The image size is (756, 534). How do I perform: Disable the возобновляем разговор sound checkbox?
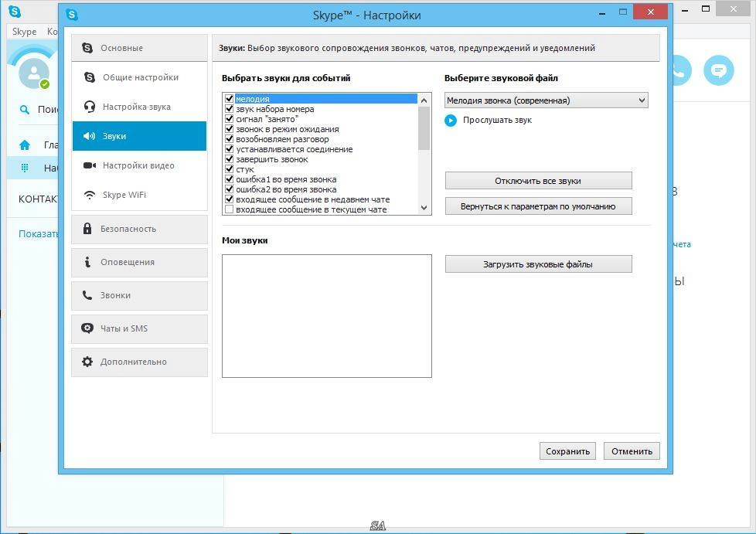[229, 139]
